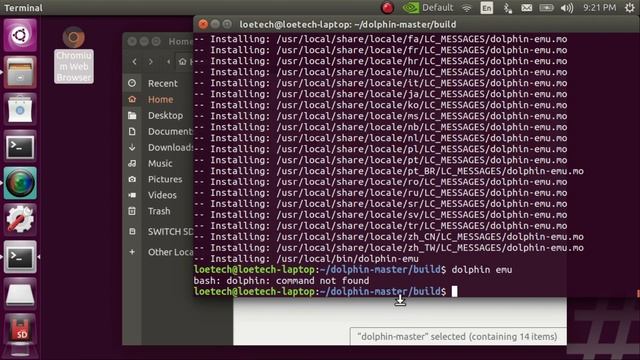This screenshot has width=640, height=360.
Task: Click the zh_TW locale install line
Action: 389,247
